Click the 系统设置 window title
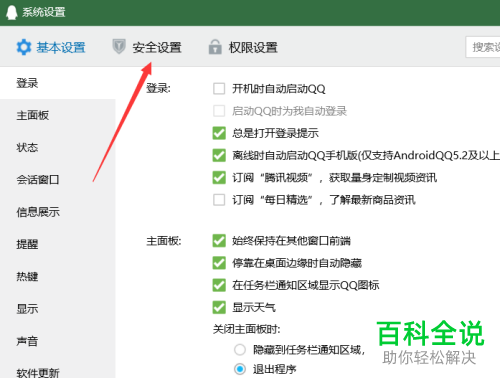The height and width of the screenshot is (378, 500). (44, 12)
